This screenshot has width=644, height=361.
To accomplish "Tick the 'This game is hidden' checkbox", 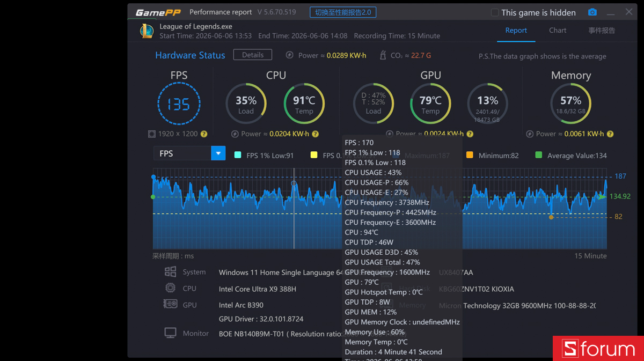I will 495,12.
